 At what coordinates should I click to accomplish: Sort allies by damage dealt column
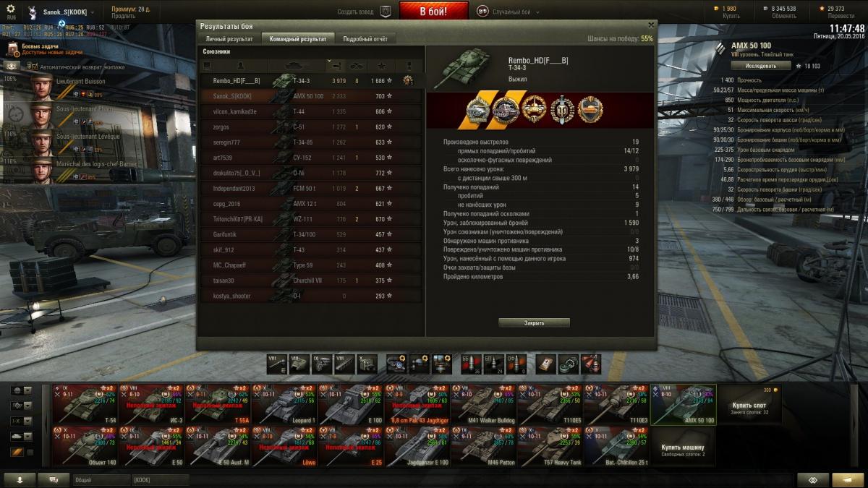tap(337, 65)
